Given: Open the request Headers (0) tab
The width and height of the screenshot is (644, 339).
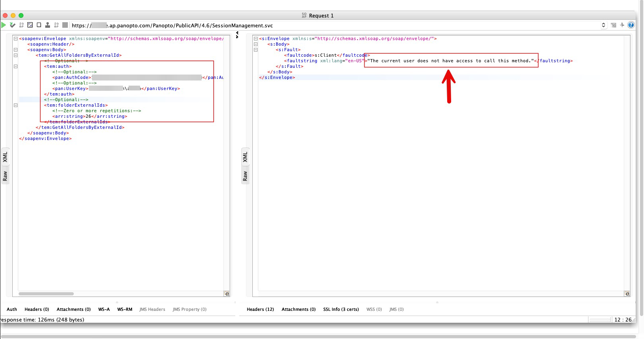Looking at the screenshot, I should click(37, 309).
